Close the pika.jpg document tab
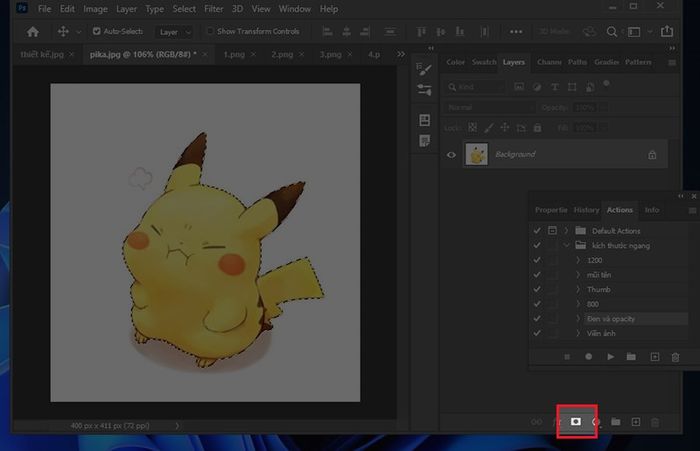700x451 pixels. pos(205,54)
